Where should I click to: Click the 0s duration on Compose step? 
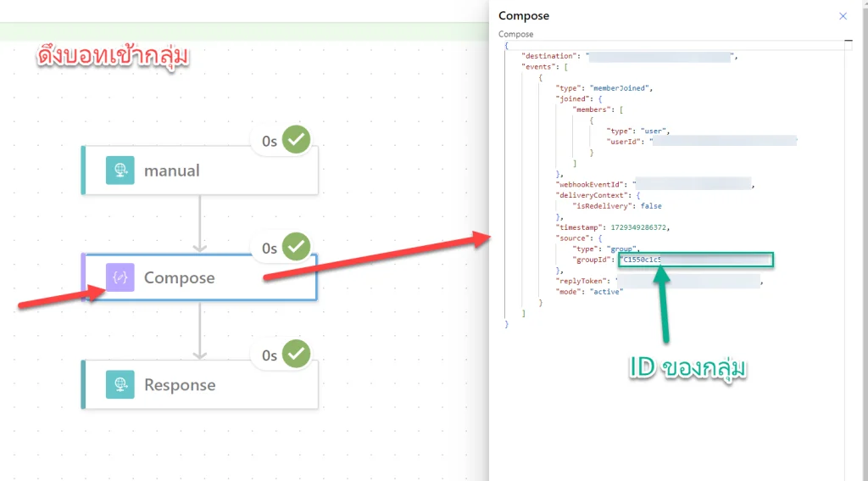(x=270, y=249)
